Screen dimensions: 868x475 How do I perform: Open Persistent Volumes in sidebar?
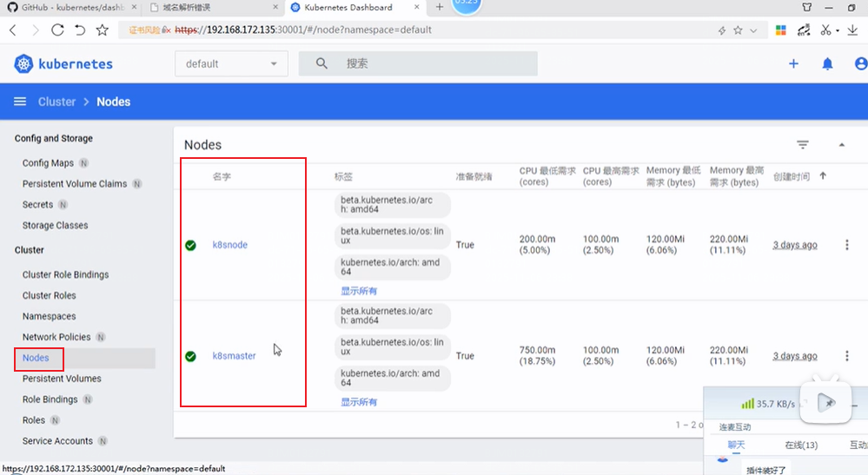point(62,379)
